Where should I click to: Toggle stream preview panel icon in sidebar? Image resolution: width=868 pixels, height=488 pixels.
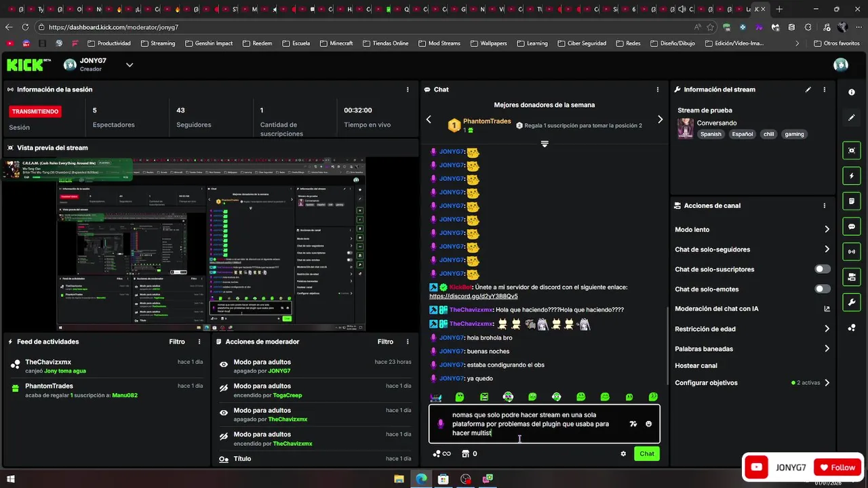click(x=852, y=150)
